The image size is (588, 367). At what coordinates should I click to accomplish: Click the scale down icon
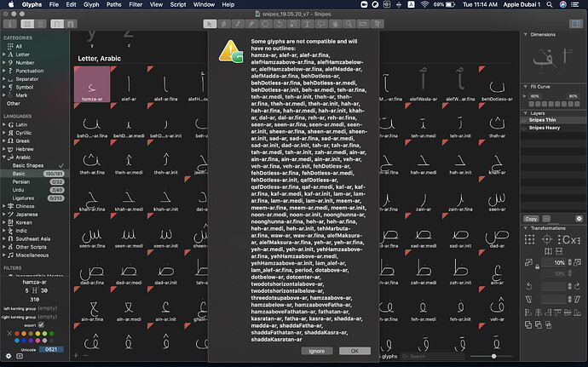coord(528,262)
